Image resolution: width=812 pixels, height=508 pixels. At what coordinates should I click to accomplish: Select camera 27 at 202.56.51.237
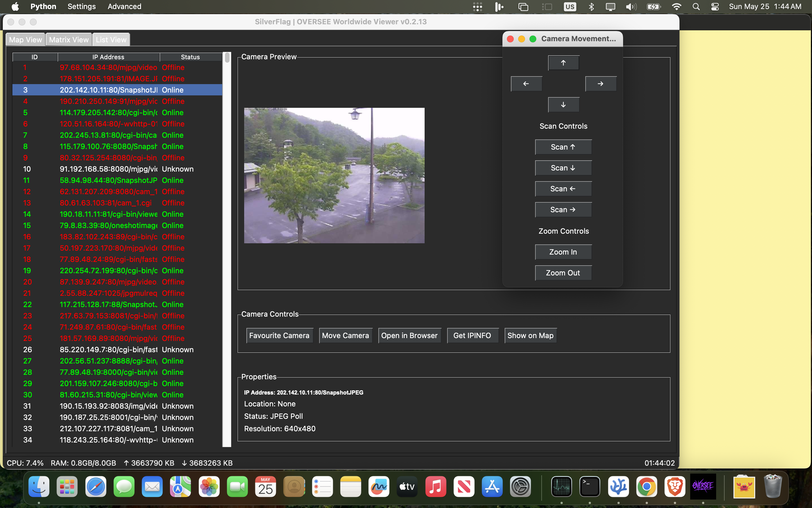(117, 361)
